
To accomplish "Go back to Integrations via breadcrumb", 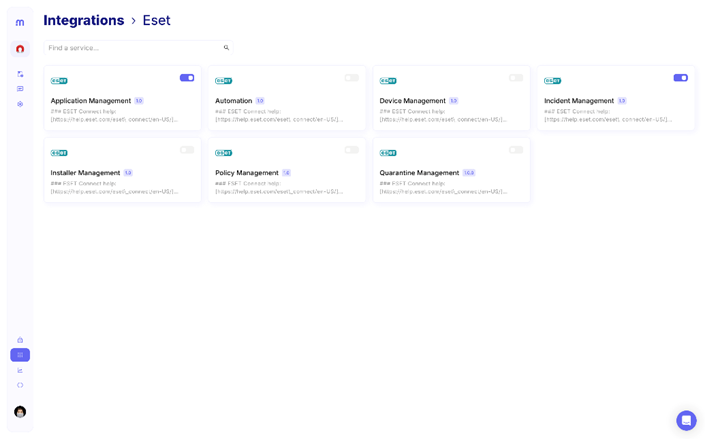I will (84, 20).
